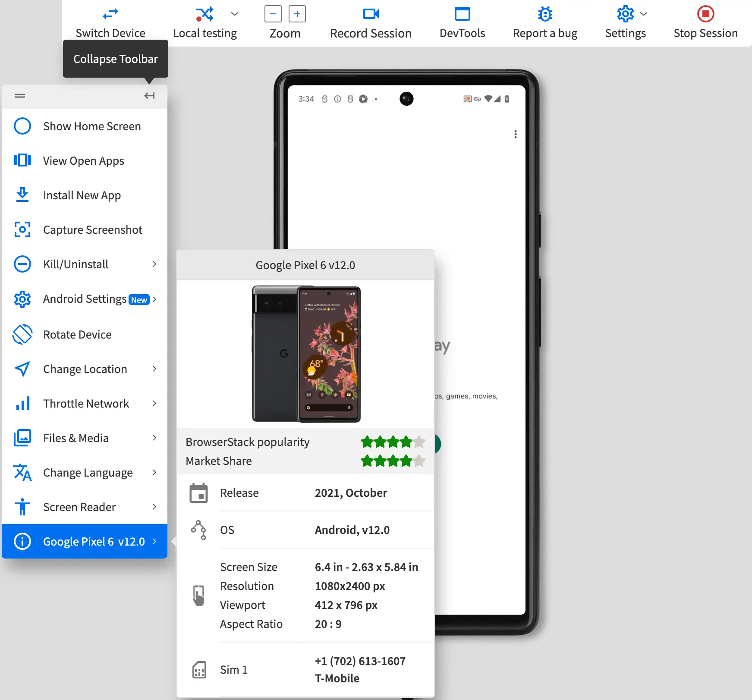
Task: Click the Install New App download icon
Action: click(22, 195)
